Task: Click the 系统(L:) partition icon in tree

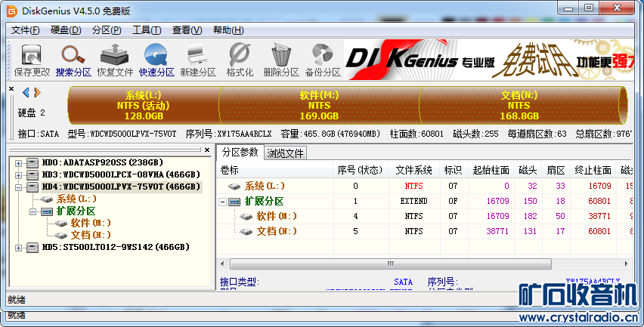Action: point(47,199)
